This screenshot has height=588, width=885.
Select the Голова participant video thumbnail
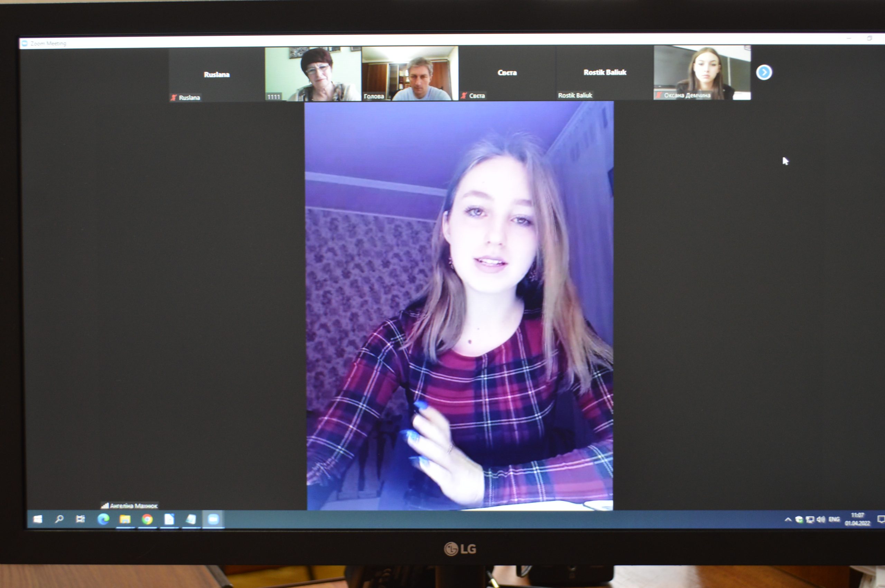click(x=410, y=73)
